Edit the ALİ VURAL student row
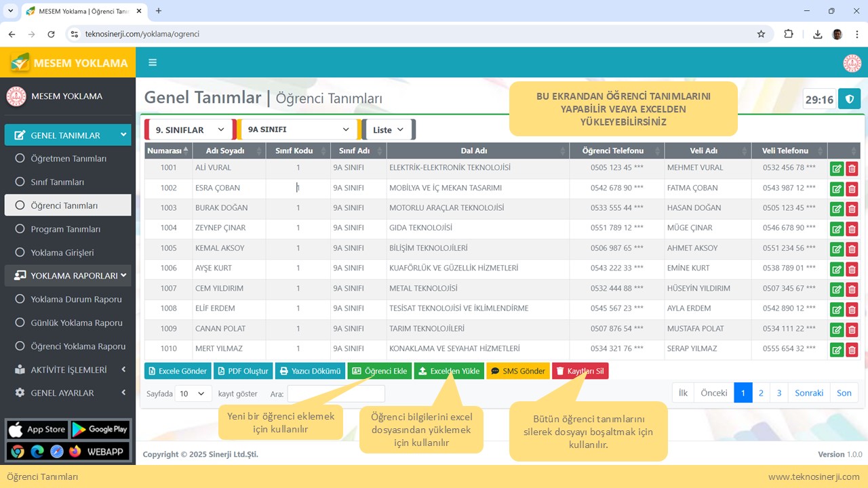The image size is (868, 488). [x=836, y=169]
